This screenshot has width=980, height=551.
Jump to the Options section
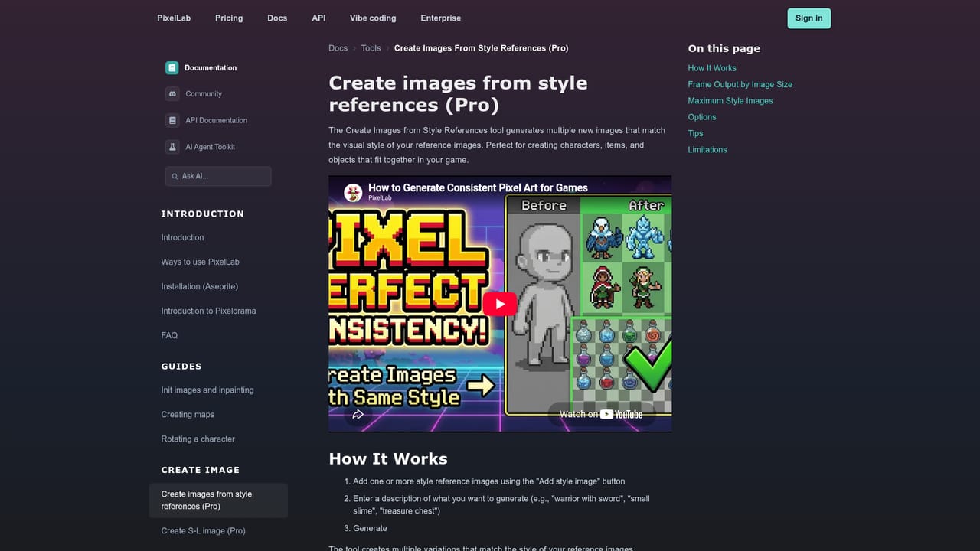coord(702,117)
